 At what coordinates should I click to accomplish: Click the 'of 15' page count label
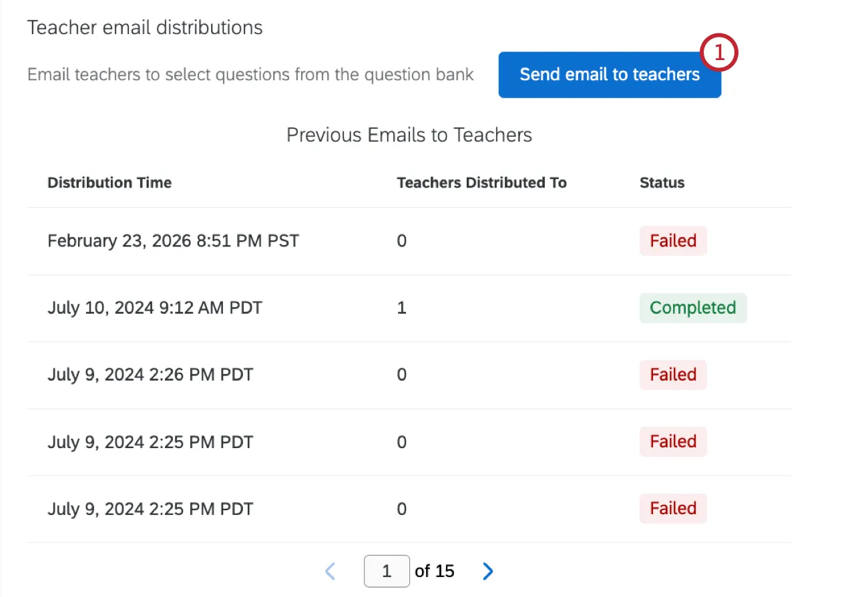[434, 571]
